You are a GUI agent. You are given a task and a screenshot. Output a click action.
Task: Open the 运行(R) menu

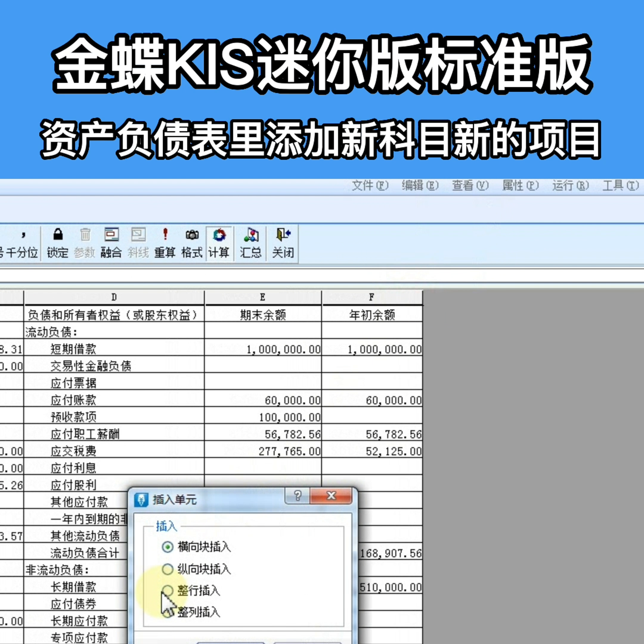(x=570, y=185)
